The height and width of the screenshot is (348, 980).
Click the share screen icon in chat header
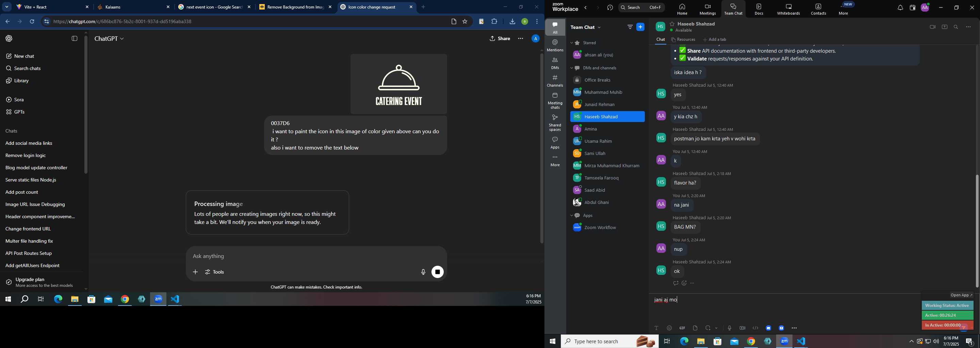[945, 27]
